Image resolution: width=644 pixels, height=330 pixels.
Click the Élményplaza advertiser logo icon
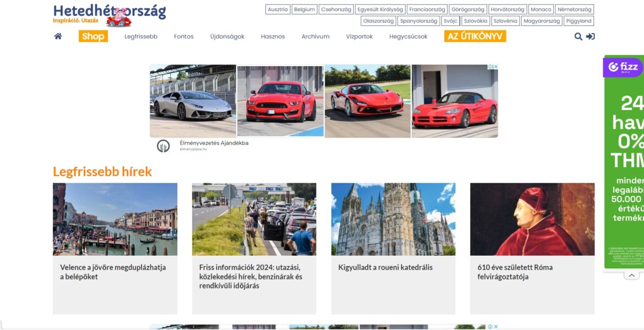pyautogui.click(x=163, y=146)
